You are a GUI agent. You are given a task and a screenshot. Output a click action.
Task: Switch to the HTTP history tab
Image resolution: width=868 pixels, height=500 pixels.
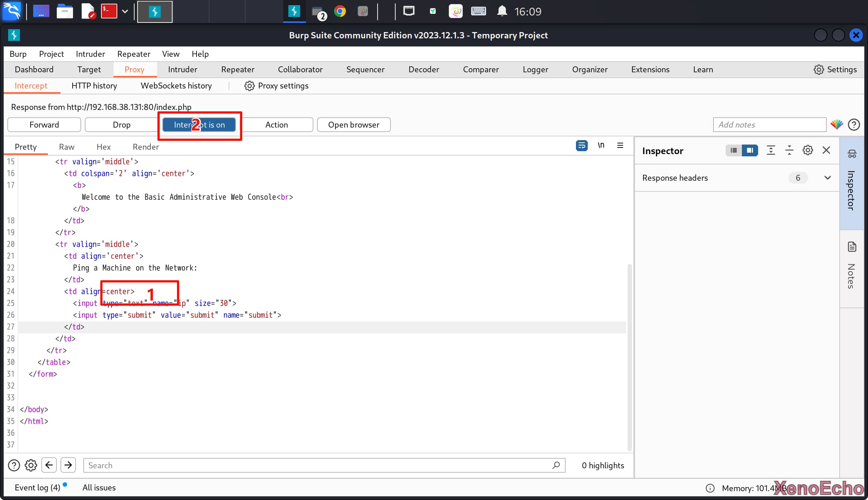coord(94,86)
